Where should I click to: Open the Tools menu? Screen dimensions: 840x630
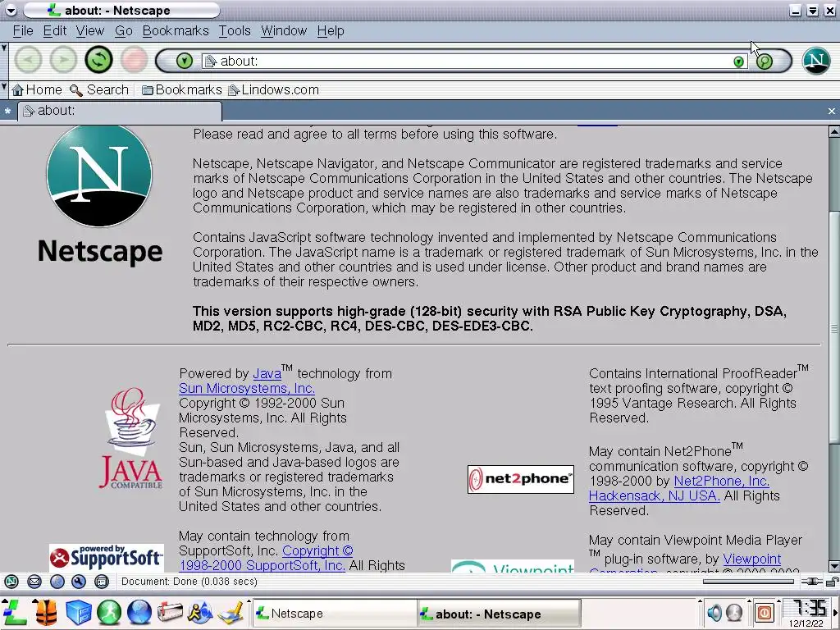point(234,31)
